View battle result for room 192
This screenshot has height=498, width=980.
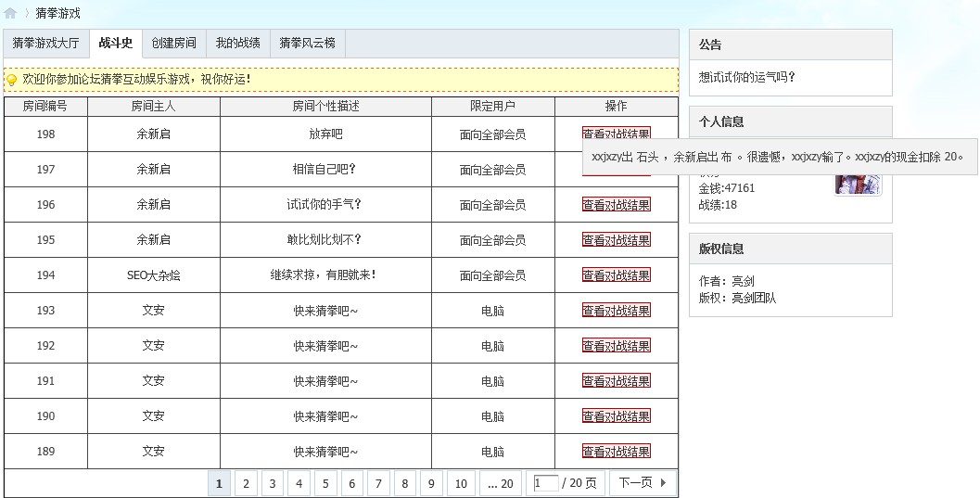[x=617, y=346]
